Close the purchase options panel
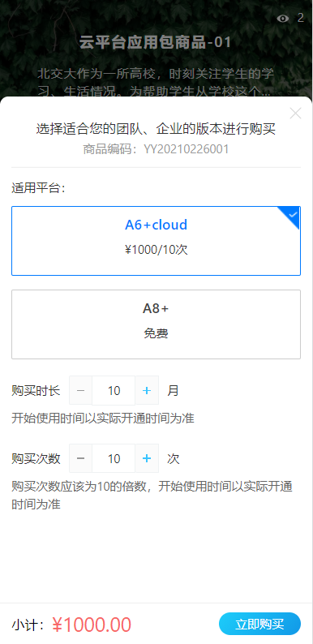Image resolution: width=313 pixels, height=644 pixels. pos(295,114)
